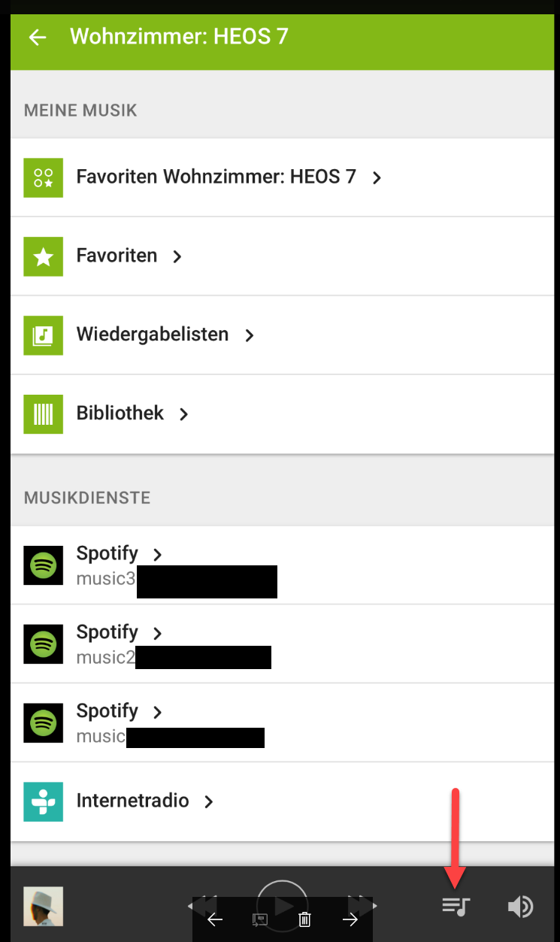Click the overlay left arrow icon
This screenshot has height=942, width=560.
[x=215, y=919]
